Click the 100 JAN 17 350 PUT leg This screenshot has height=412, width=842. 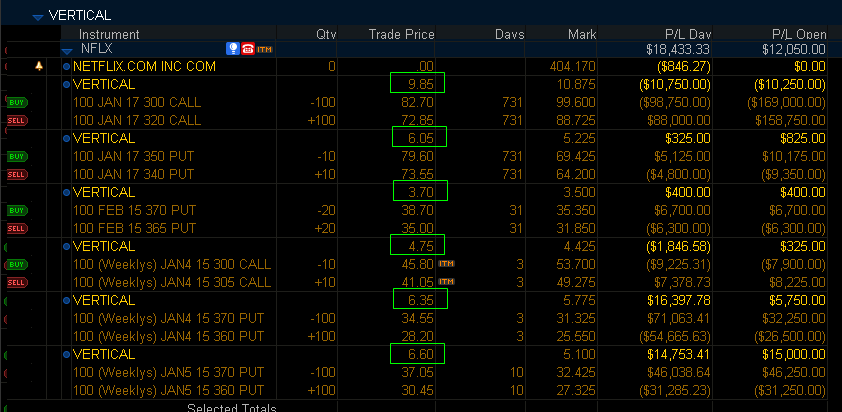[134, 156]
